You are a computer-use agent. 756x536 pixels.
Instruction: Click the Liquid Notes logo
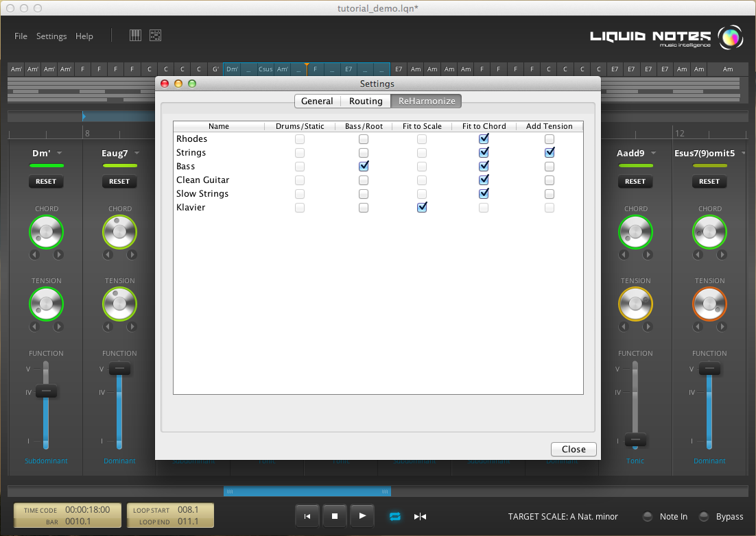coord(667,38)
